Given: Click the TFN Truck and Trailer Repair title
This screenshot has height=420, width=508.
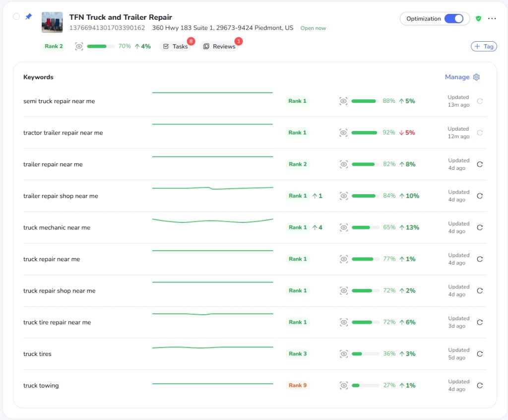Looking at the screenshot, I should point(121,17).
